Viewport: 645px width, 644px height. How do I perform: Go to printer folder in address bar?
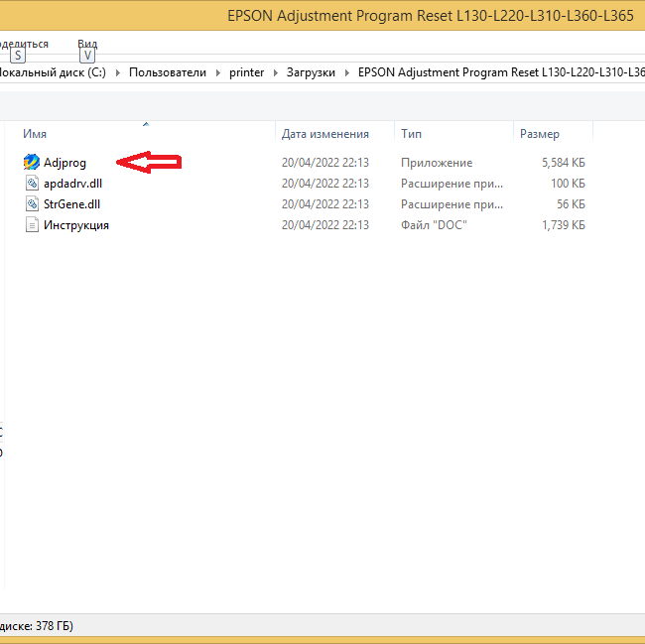[246, 72]
